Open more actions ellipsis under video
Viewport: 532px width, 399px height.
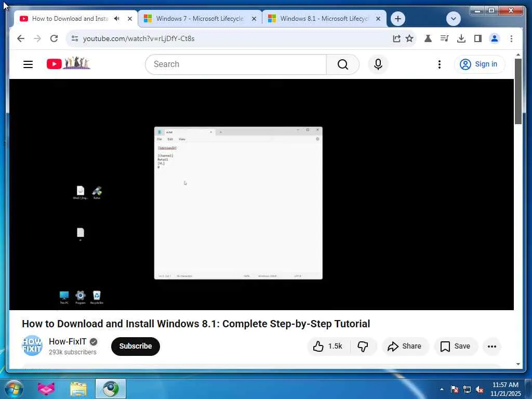(x=492, y=346)
